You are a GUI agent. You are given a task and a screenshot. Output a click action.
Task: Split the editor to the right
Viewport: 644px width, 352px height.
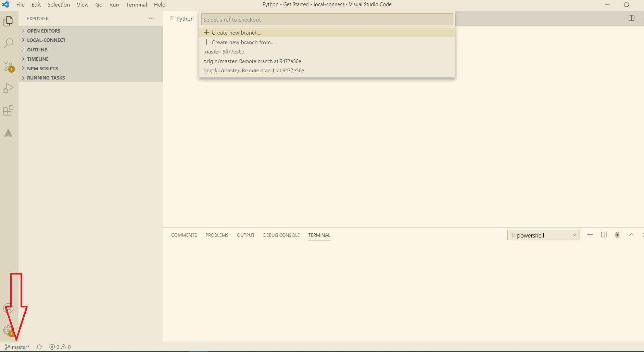coord(632,18)
